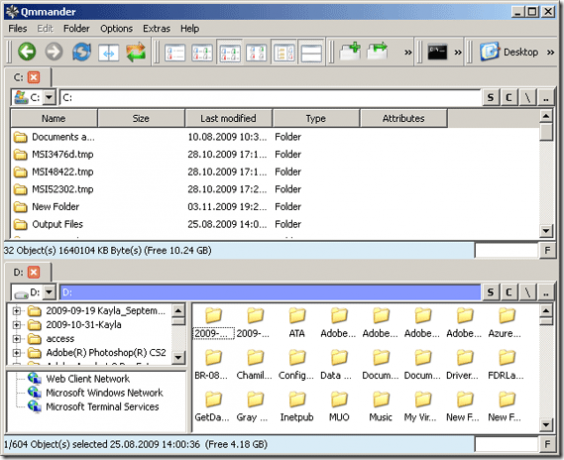Viewport: 564px width, 460px height.
Task: Toggle the tree view panel icon
Action: pos(284,53)
